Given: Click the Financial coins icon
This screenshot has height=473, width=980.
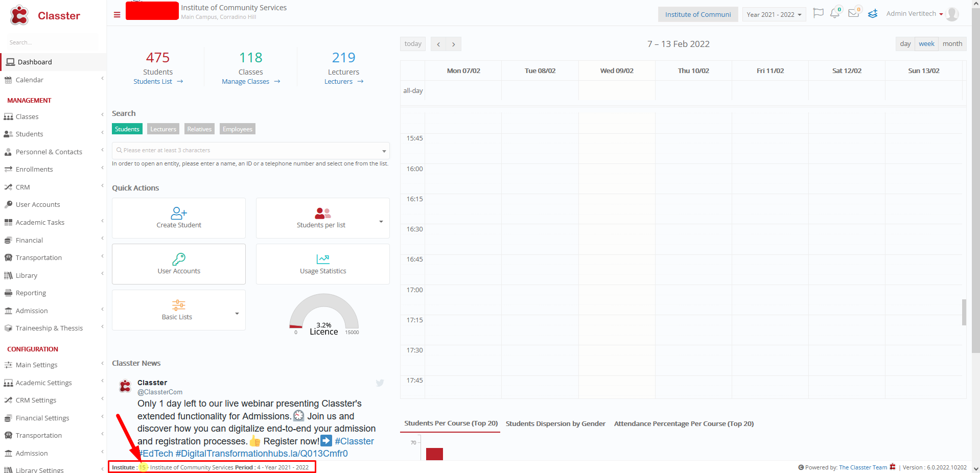Looking at the screenshot, I should (x=8, y=241).
